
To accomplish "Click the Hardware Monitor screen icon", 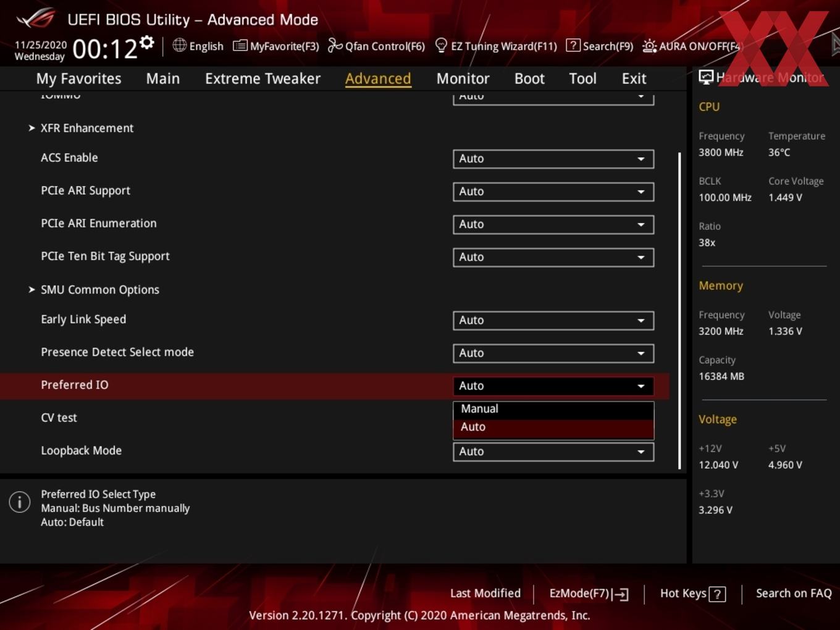I will pos(706,77).
